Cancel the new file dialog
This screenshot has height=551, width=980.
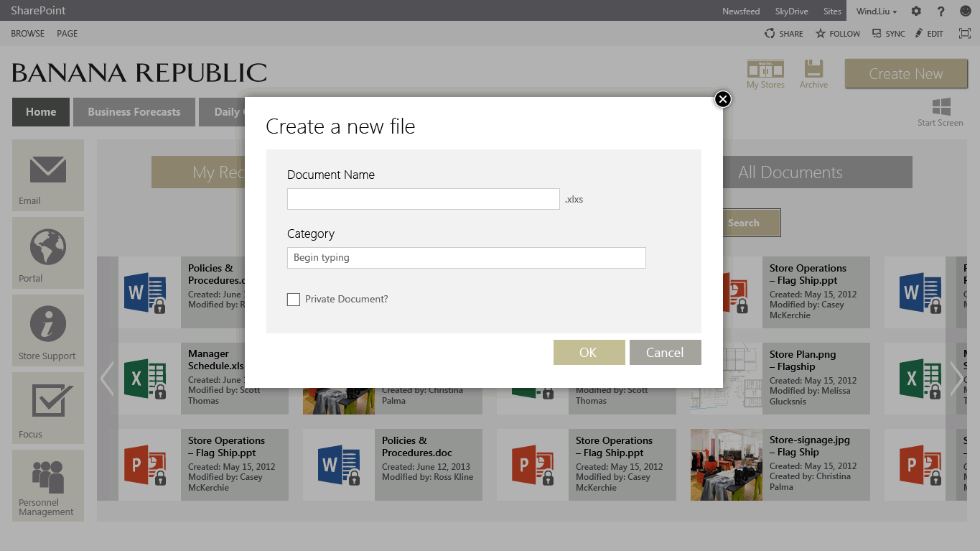coord(665,352)
